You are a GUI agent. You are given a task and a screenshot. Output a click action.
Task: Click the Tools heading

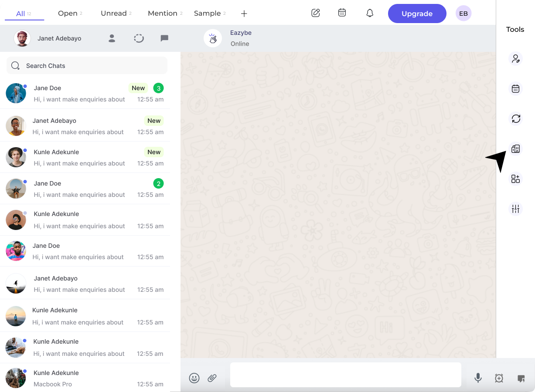click(515, 30)
